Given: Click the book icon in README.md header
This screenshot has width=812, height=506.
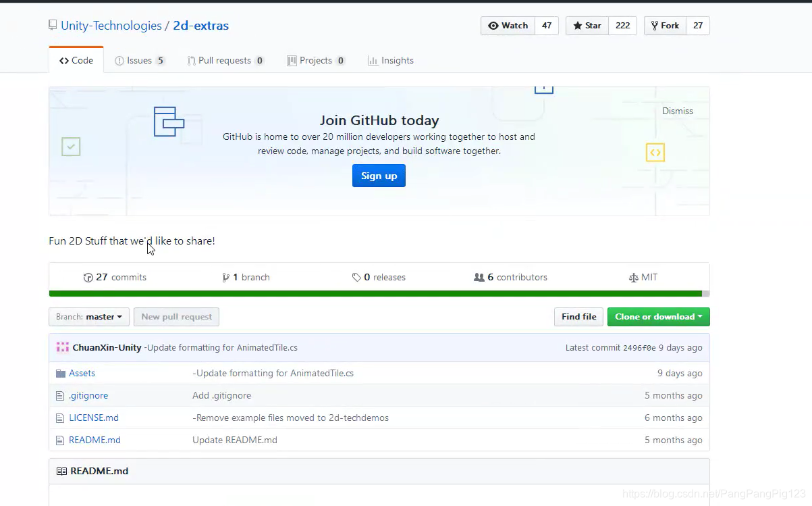Looking at the screenshot, I should click(x=61, y=471).
